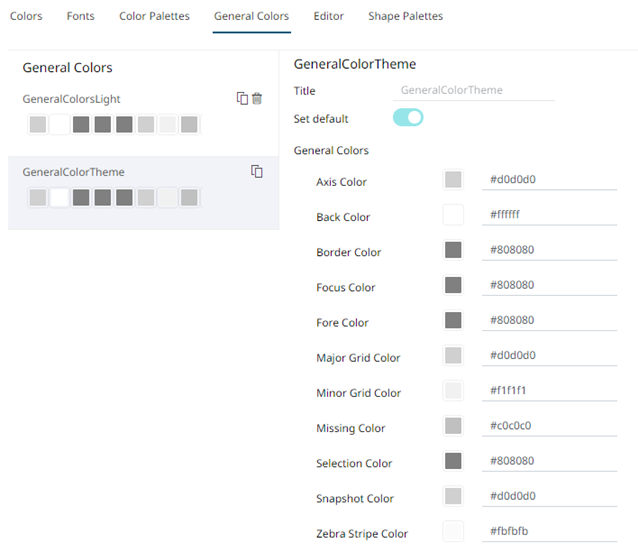Click the Axis Color swatch

(x=453, y=180)
